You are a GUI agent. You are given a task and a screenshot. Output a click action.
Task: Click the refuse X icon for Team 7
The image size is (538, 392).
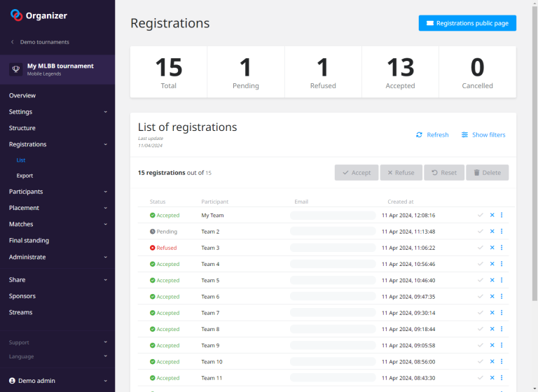pos(492,313)
